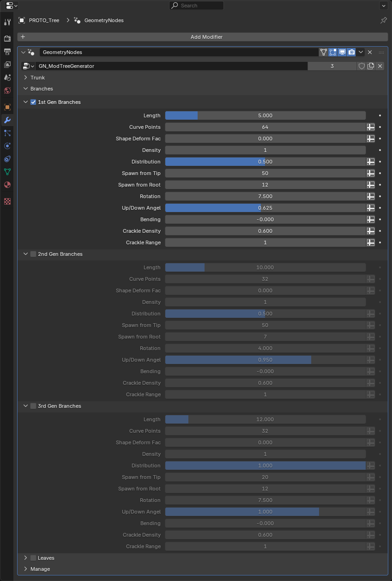Switch to World properties tab
Viewport: 392px width, 581px height.
7,91
